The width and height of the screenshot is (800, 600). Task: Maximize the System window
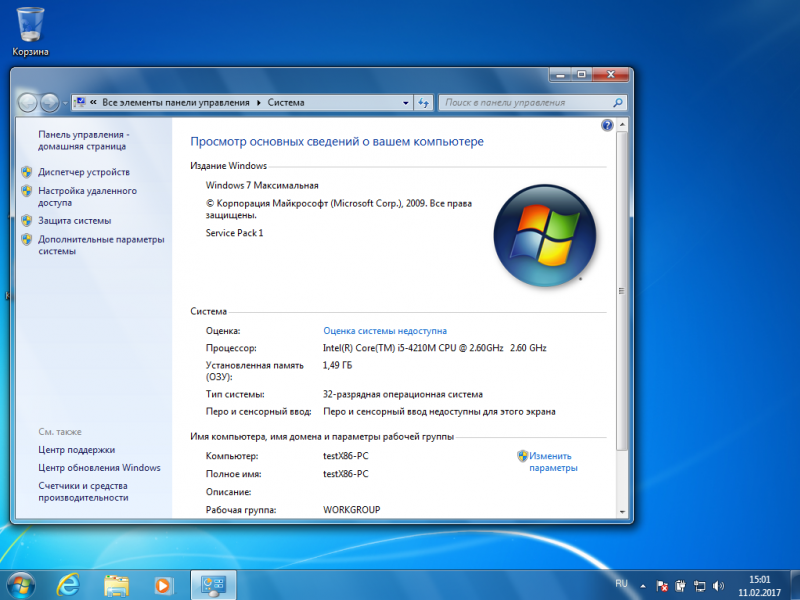coord(581,74)
